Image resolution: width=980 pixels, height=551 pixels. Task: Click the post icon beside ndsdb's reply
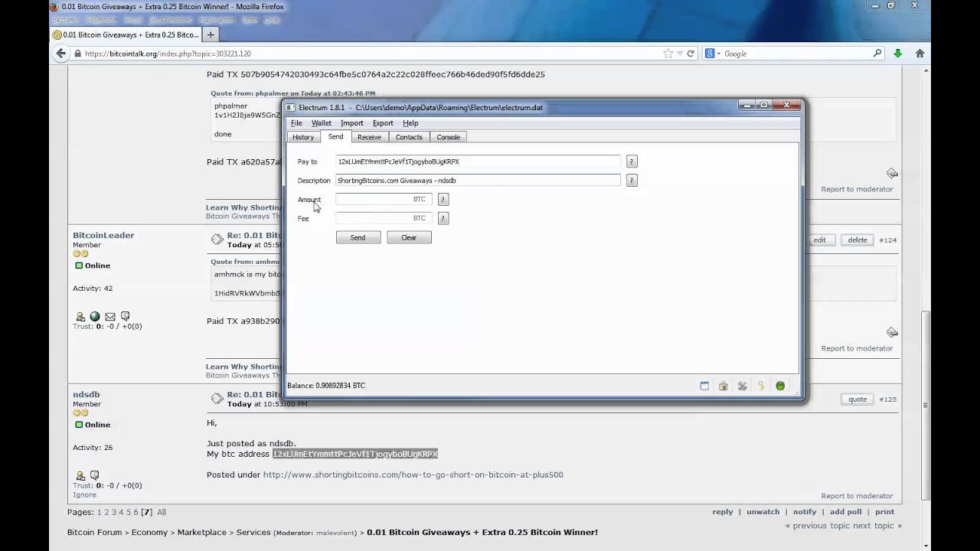coord(217,399)
